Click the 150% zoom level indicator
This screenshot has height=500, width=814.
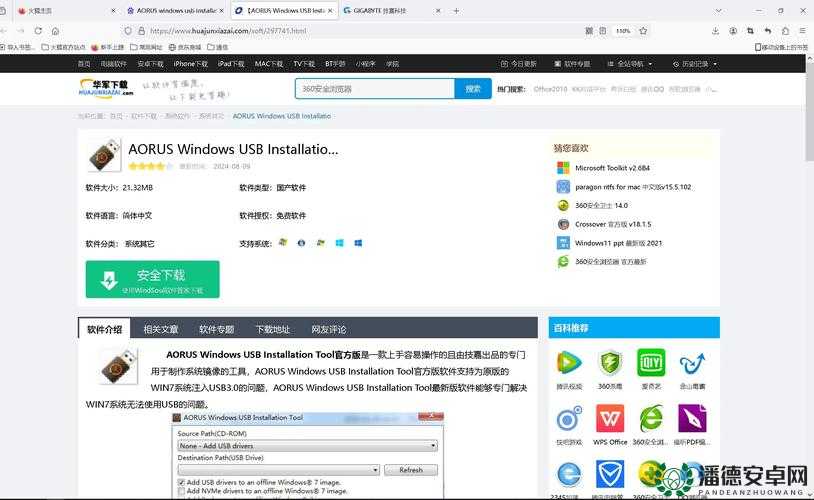(623, 31)
